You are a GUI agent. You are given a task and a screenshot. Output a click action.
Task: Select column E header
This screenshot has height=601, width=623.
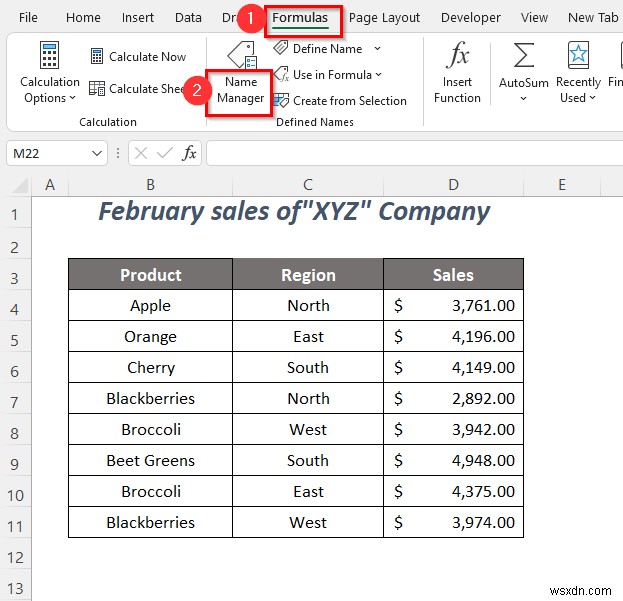click(562, 185)
